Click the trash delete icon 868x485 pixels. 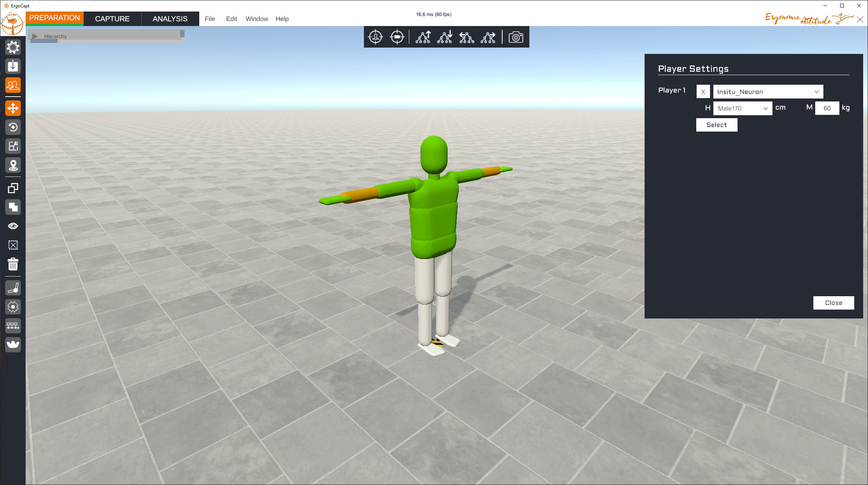click(13, 264)
